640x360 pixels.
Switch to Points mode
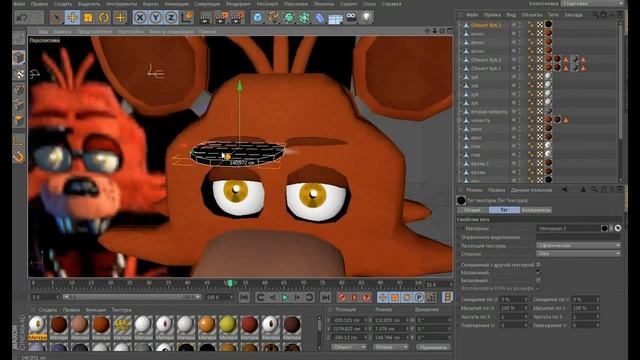point(19,90)
